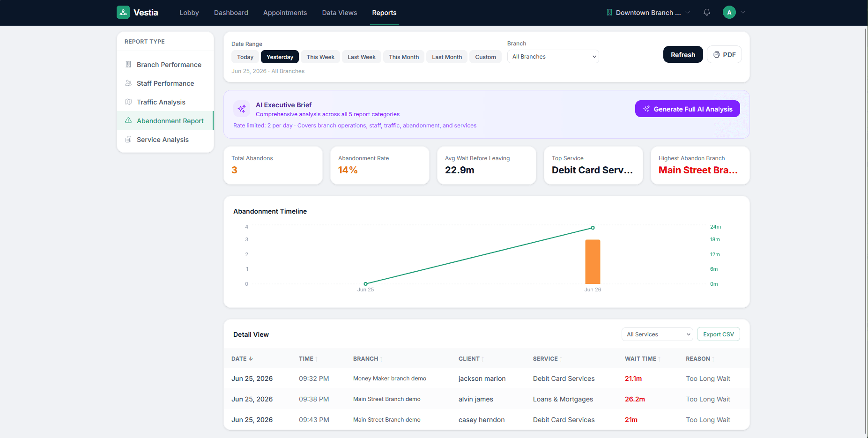Screen dimensions: 868x438
Task: Select Last Month date range
Action: point(447,57)
